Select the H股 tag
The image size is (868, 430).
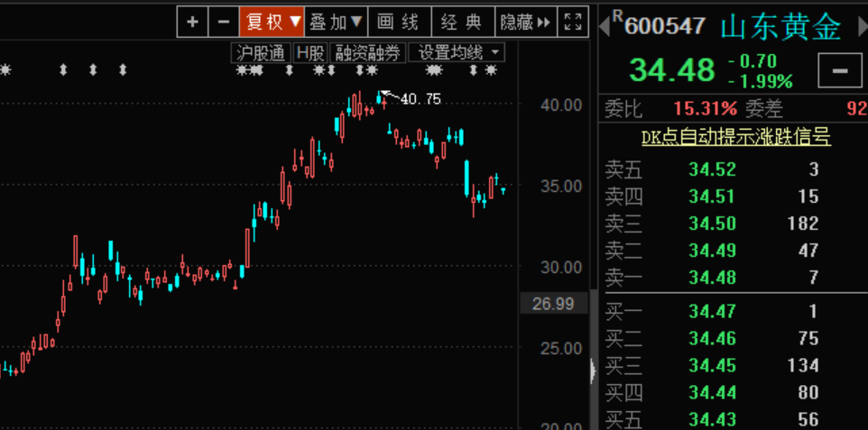click(x=310, y=53)
